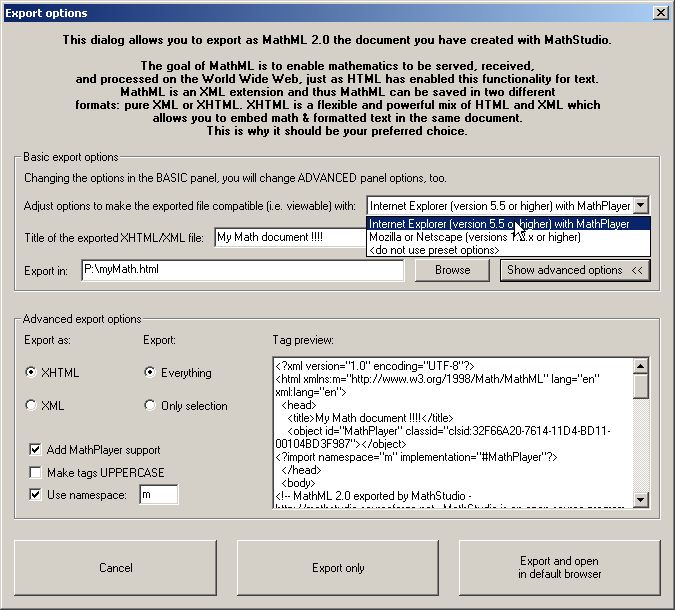Choose do not use preset options
The height and width of the screenshot is (610, 675).
(x=508, y=250)
